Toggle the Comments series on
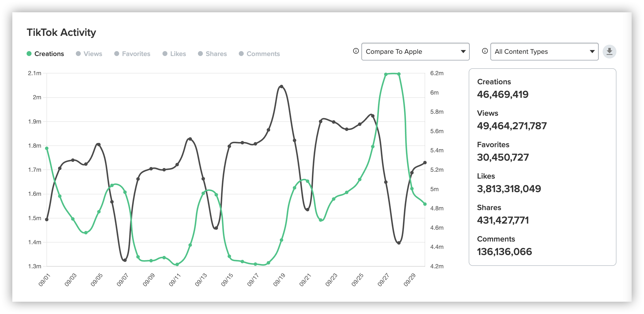Screen dimensions: 644x314 point(263,54)
